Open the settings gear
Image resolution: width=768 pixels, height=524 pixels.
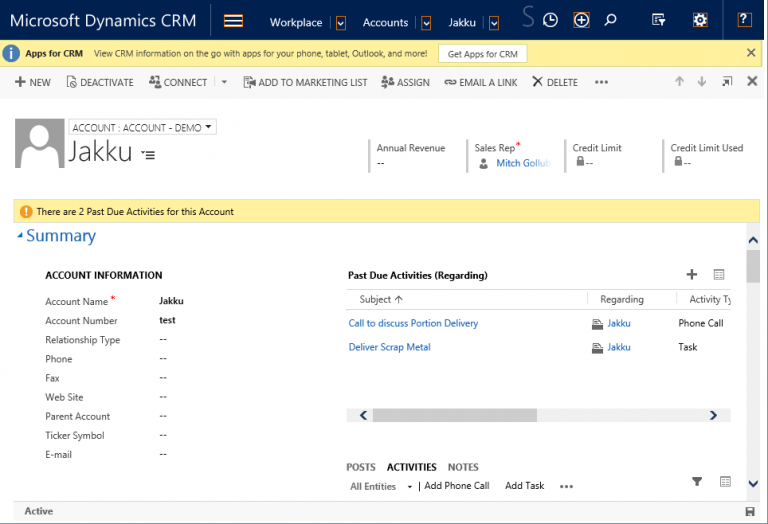700,20
